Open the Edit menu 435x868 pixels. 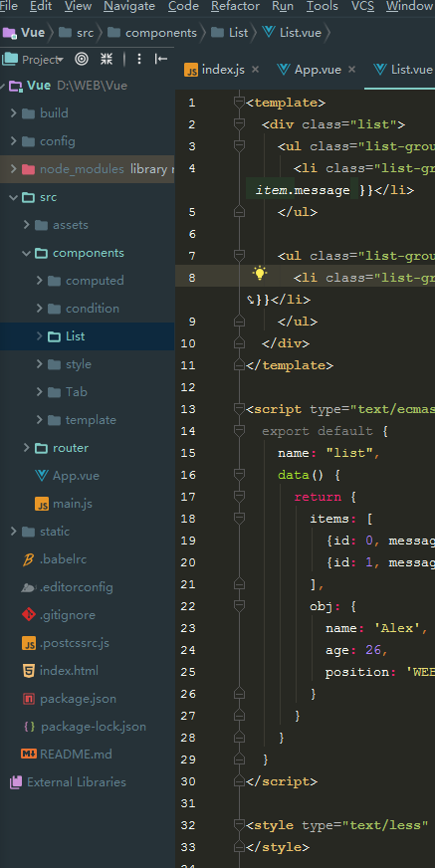coord(41,6)
